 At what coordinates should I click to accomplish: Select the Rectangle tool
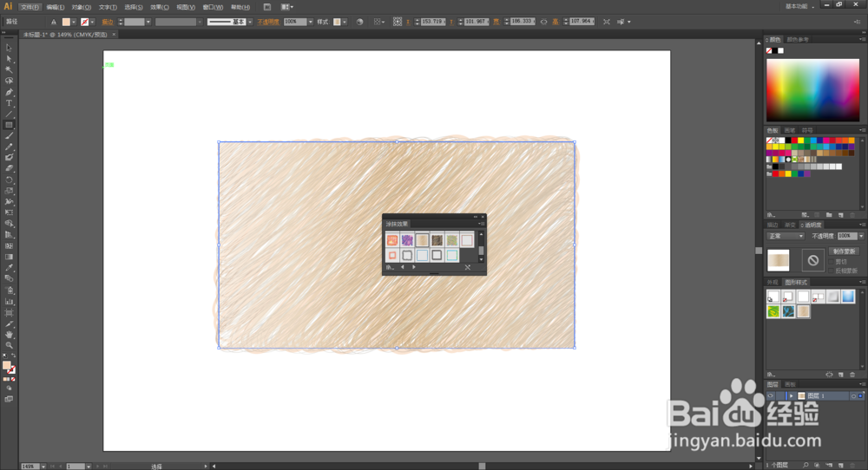coord(9,126)
